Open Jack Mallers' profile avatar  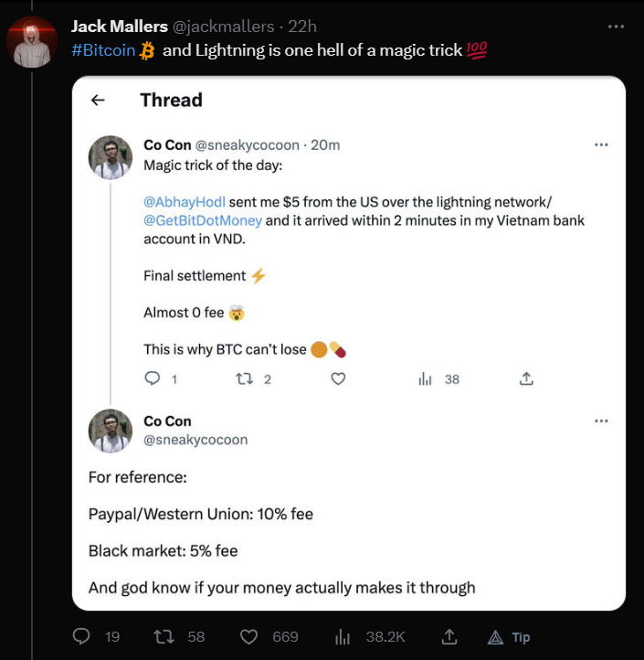[x=33, y=41]
